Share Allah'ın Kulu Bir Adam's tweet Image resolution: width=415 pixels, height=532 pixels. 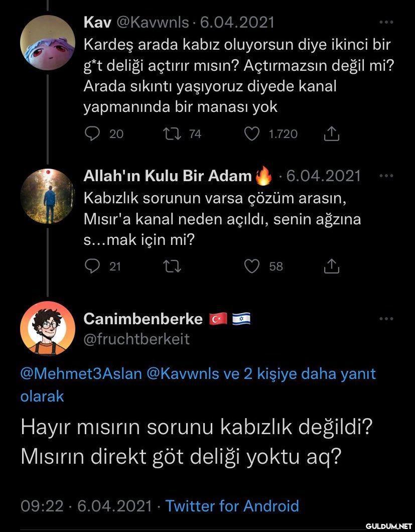pos(332,267)
